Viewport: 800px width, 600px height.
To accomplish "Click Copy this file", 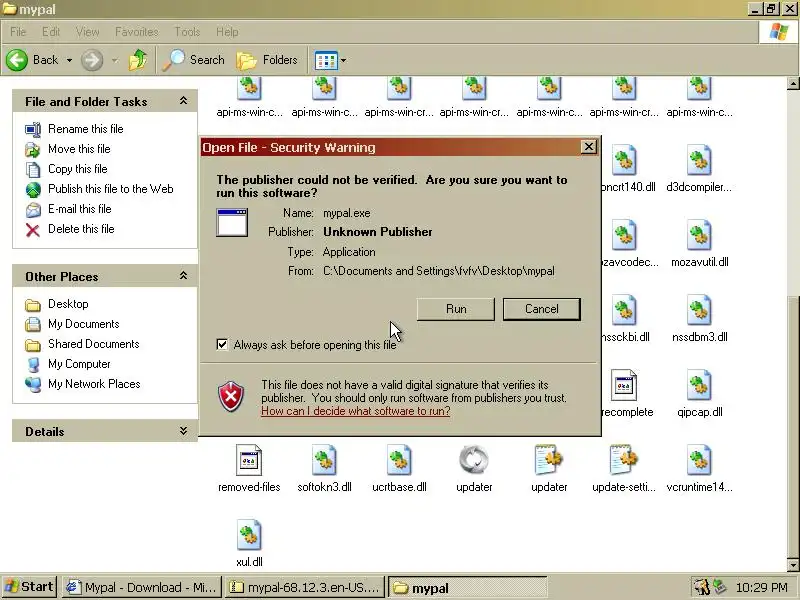I will 78,169.
